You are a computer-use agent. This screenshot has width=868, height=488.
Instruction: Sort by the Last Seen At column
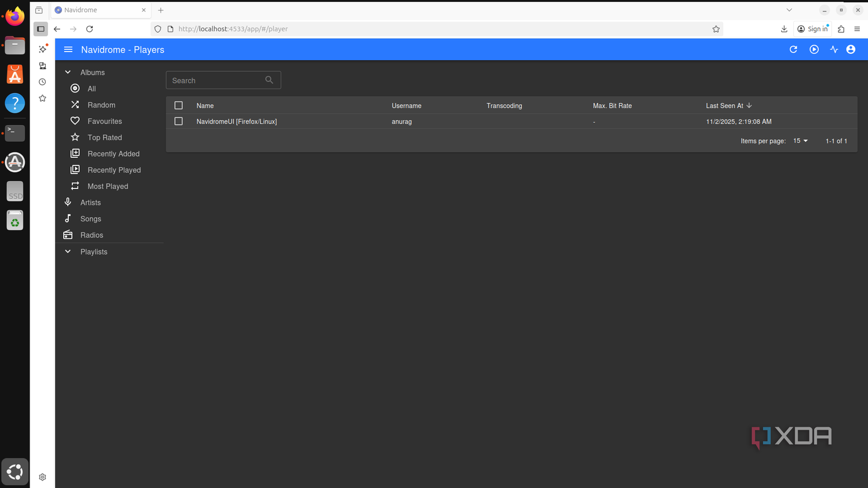tap(729, 105)
